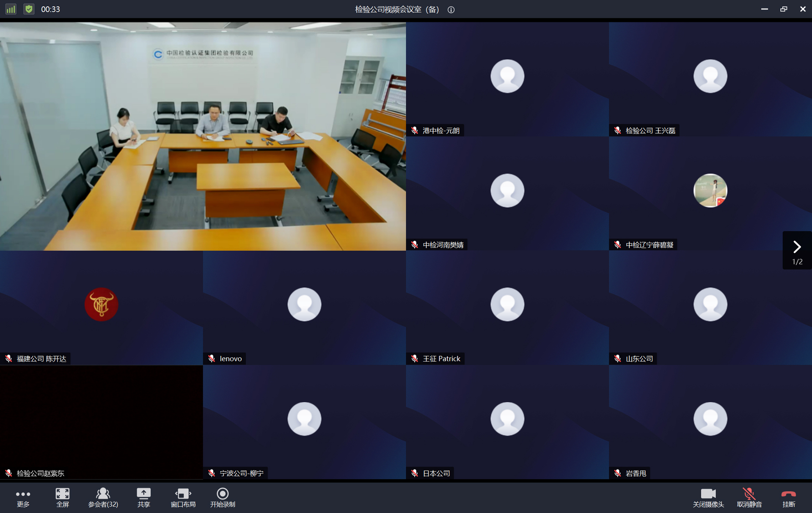Click muted mic icon for 港中检-元朗

tap(415, 131)
